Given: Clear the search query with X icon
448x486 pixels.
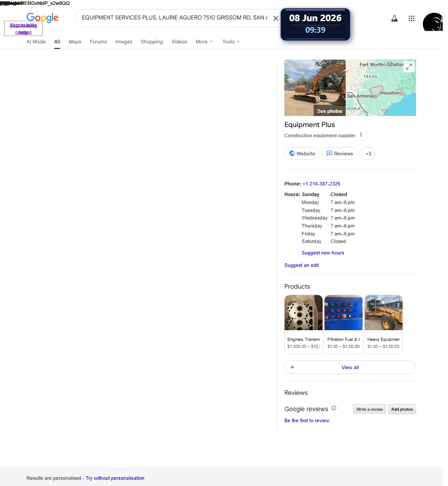Looking at the screenshot, I should pos(275,18).
